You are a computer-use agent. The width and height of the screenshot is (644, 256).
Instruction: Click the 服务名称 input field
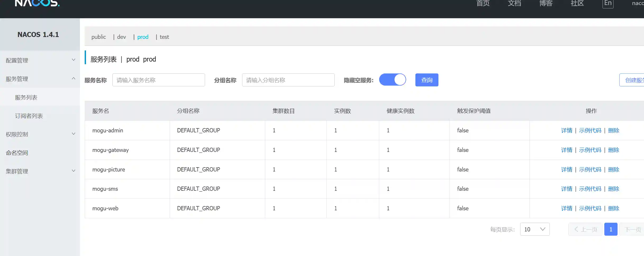158,80
